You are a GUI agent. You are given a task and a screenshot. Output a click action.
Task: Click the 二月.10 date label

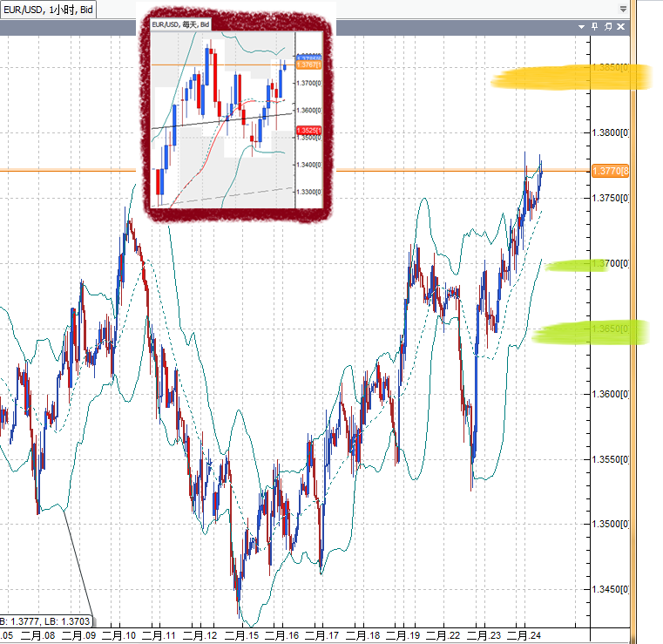pos(118,635)
